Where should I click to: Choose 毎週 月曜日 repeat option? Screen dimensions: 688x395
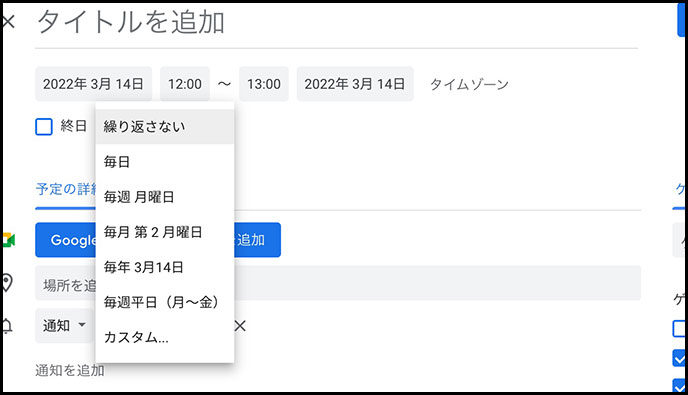pos(165,197)
